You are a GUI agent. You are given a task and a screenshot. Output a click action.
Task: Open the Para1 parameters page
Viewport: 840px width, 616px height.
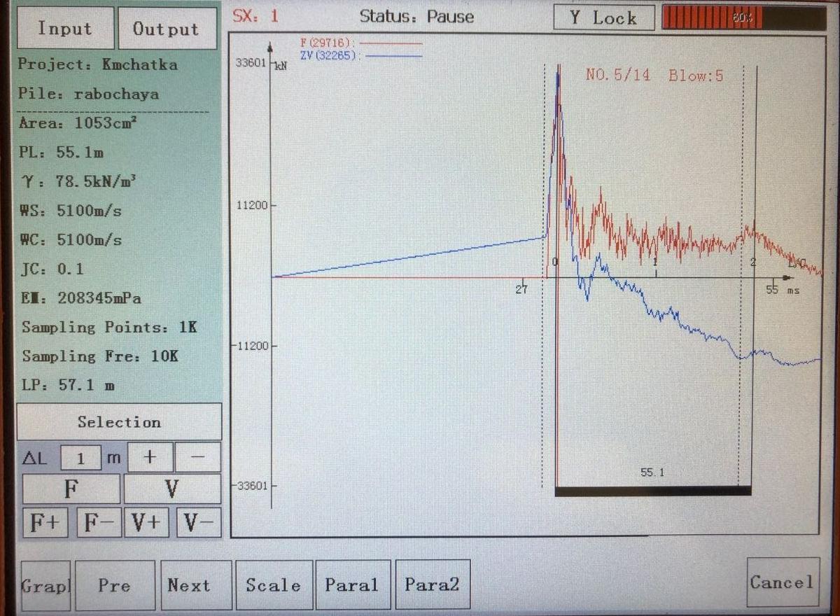tap(353, 585)
